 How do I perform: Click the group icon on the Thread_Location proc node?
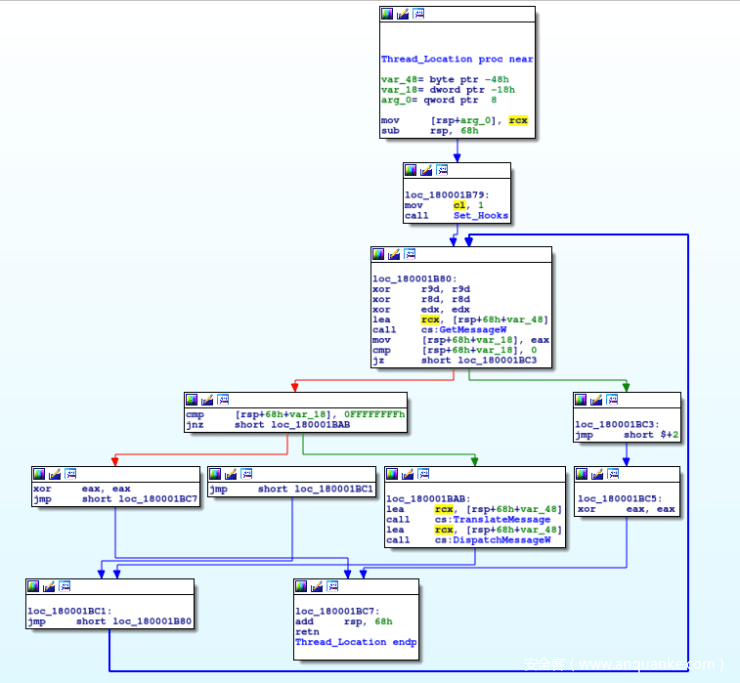pos(418,14)
